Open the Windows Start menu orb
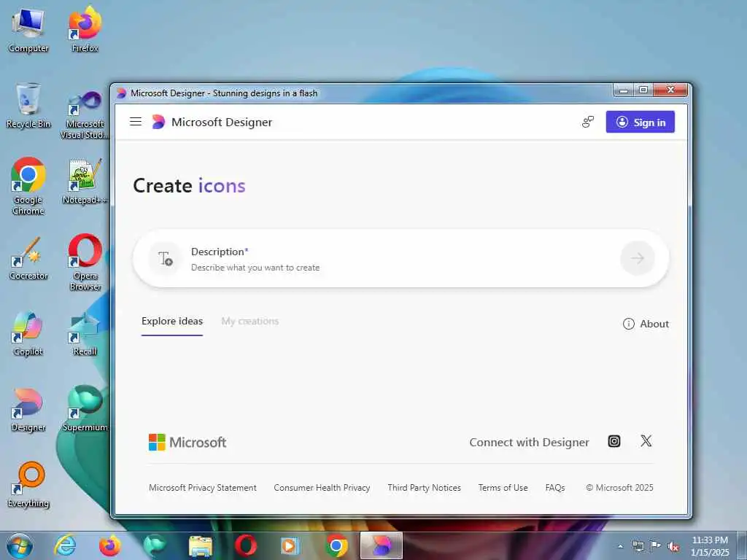 (20, 545)
